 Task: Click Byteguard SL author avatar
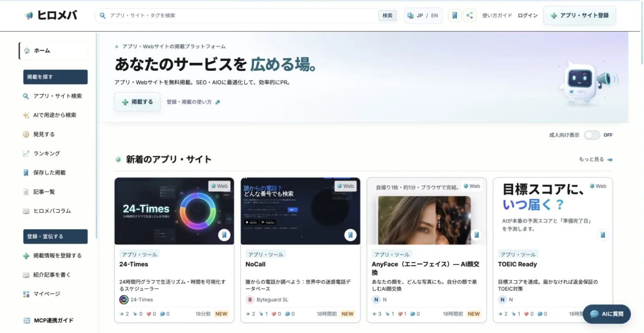250,300
